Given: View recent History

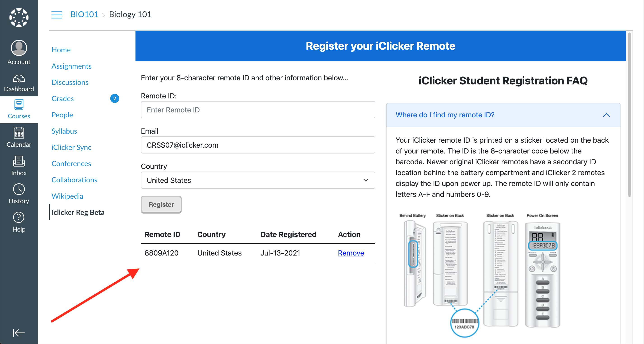Looking at the screenshot, I should click(x=19, y=194).
